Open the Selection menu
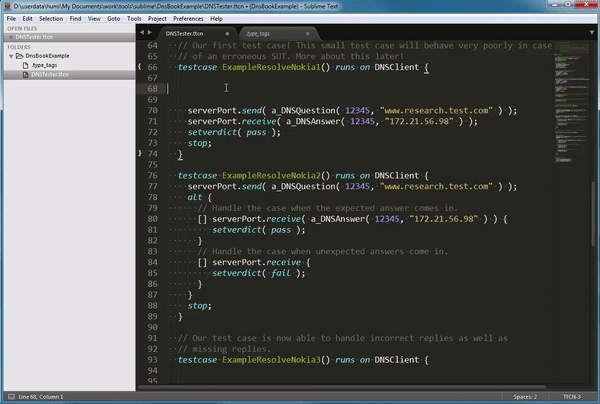The height and width of the screenshot is (404, 600). tap(51, 18)
